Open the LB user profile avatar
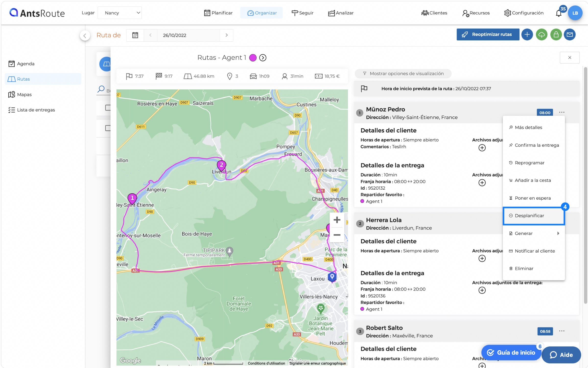588x368 pixels. coord(575,13)
